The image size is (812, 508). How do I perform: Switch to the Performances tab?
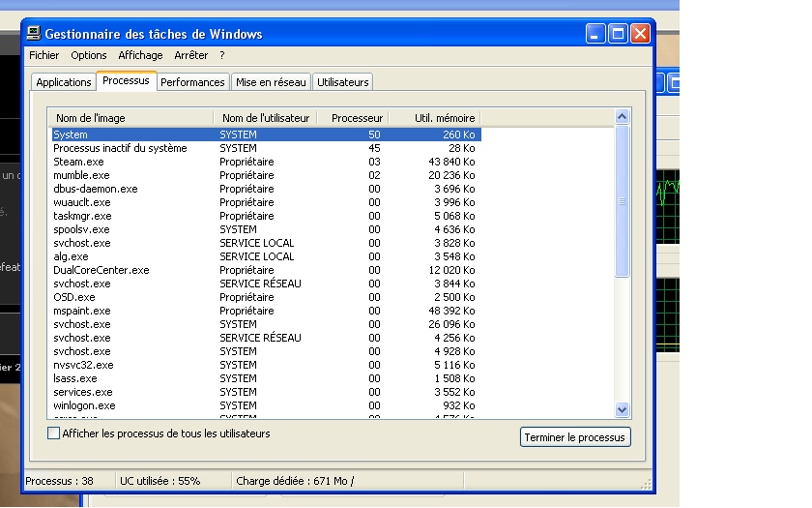pos(192,82)
